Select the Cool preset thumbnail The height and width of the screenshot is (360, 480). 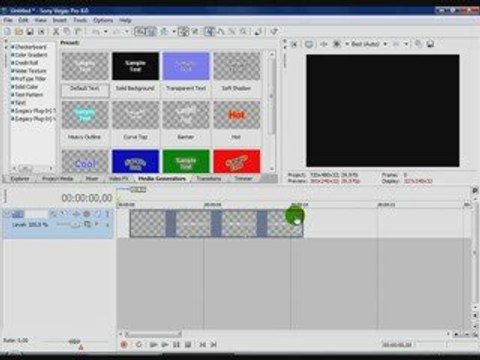(x=85, y=161)
